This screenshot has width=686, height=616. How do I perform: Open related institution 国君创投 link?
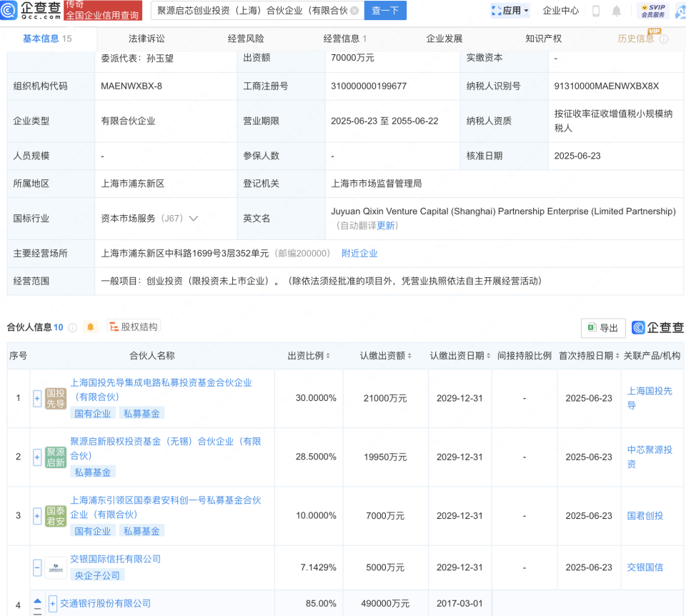point(645,516)
